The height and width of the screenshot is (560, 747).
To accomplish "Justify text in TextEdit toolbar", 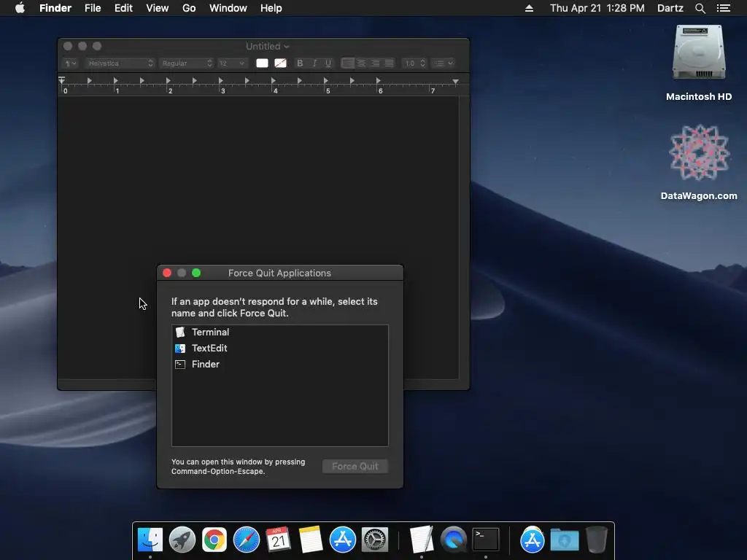I will pyautogui.click(x=390, y=63).
